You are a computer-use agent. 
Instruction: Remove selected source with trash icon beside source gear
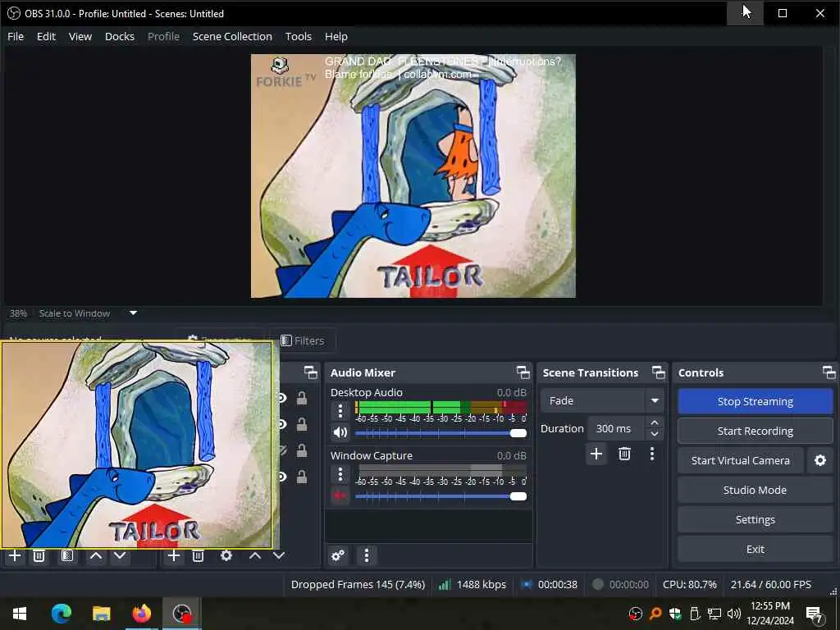click(198, 555)
